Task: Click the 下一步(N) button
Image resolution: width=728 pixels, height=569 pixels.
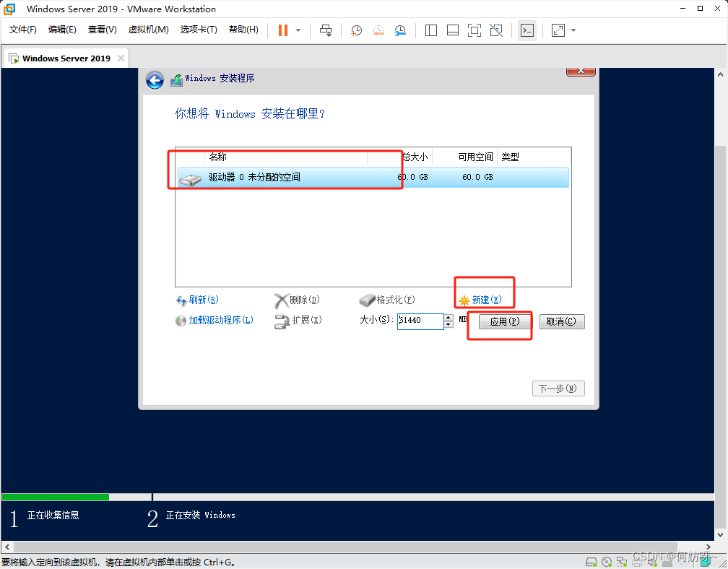Action: 558,388
